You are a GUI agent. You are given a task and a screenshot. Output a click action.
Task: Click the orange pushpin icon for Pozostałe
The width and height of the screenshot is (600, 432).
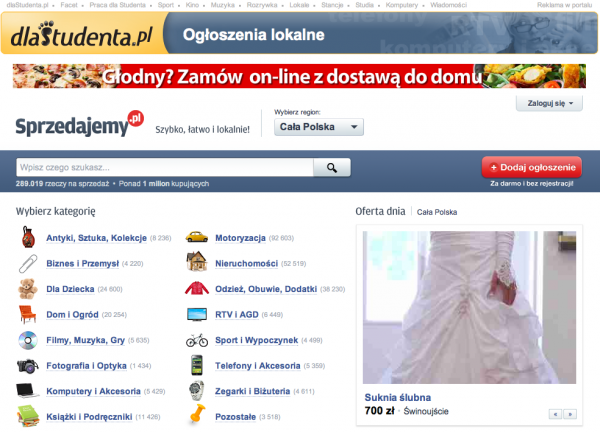click(197, 415)
